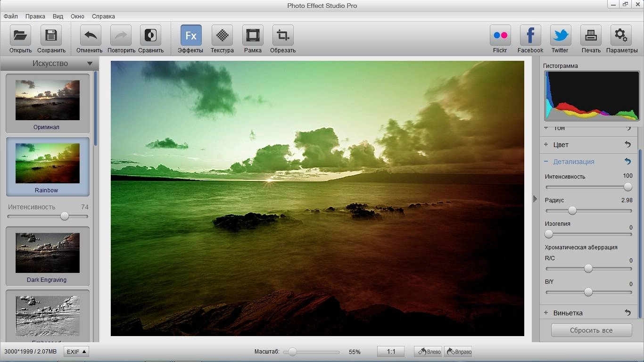Open the Справка menu
Screen dimensions: 644x362
[103, 16]
